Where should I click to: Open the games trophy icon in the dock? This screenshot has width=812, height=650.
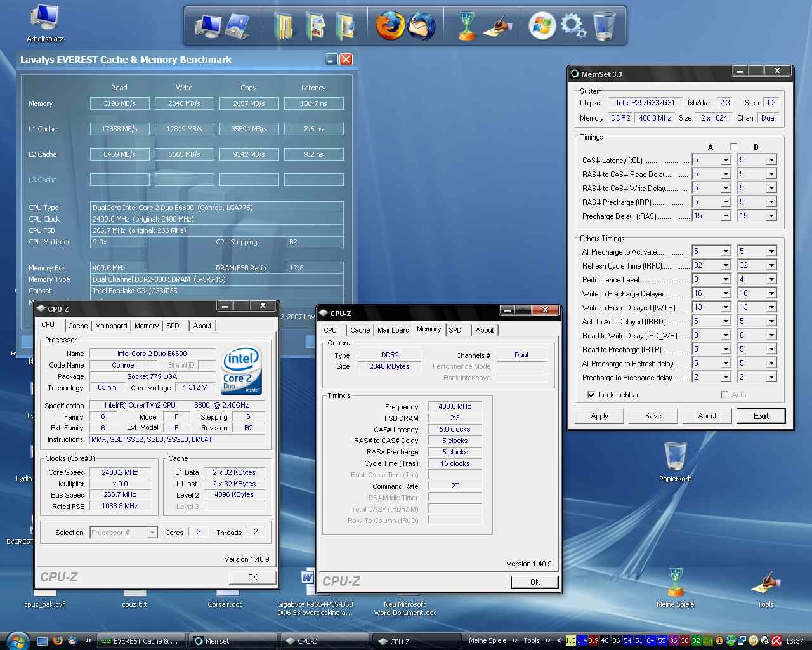[x=467, y=26]
